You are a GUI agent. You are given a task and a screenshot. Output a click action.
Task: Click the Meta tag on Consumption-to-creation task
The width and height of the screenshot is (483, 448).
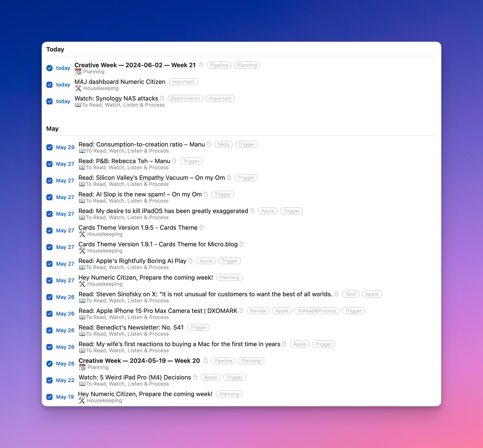point(223,144)
